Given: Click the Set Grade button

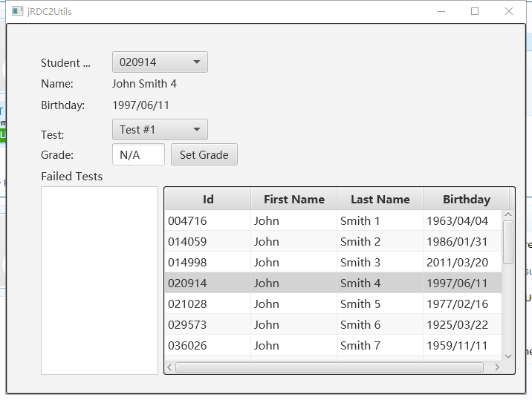Looking at the screenshot, I should click(x=204, y=155).
